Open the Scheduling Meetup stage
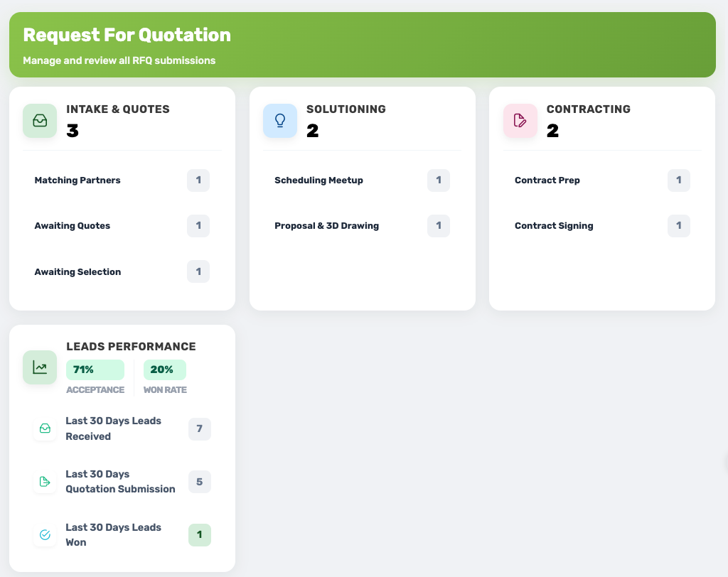Screen dimensions: 728x577 coord(318,180)
